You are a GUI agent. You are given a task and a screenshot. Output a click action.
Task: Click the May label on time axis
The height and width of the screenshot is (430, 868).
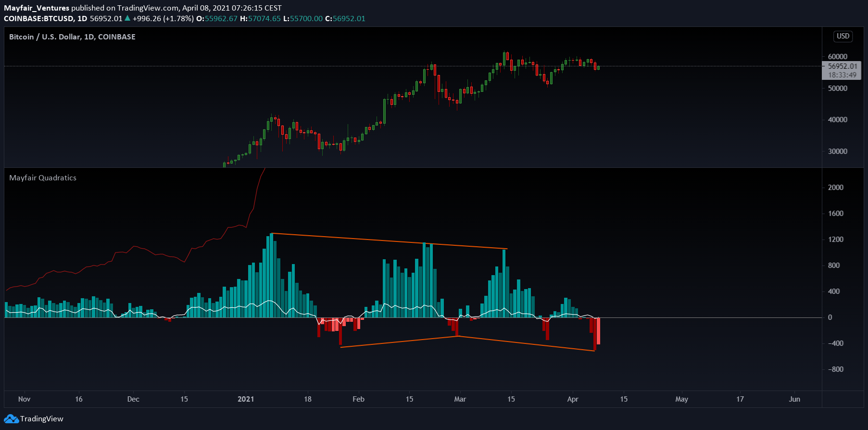coord(682,399)
